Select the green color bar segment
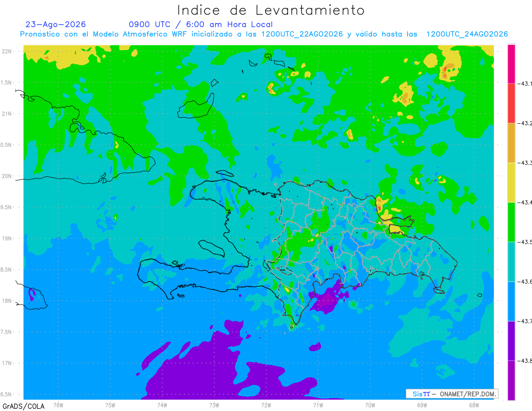The height and width of the screenshot is (411, 532). 511,222
